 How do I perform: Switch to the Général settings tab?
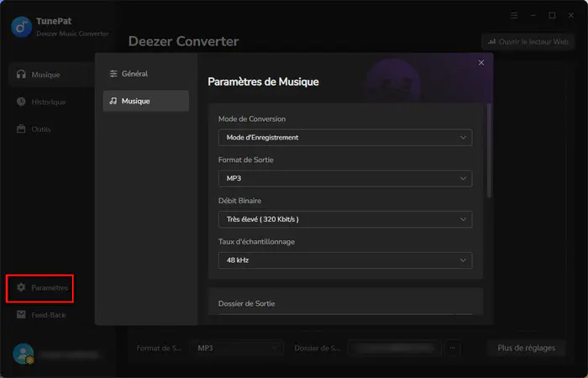146,74
